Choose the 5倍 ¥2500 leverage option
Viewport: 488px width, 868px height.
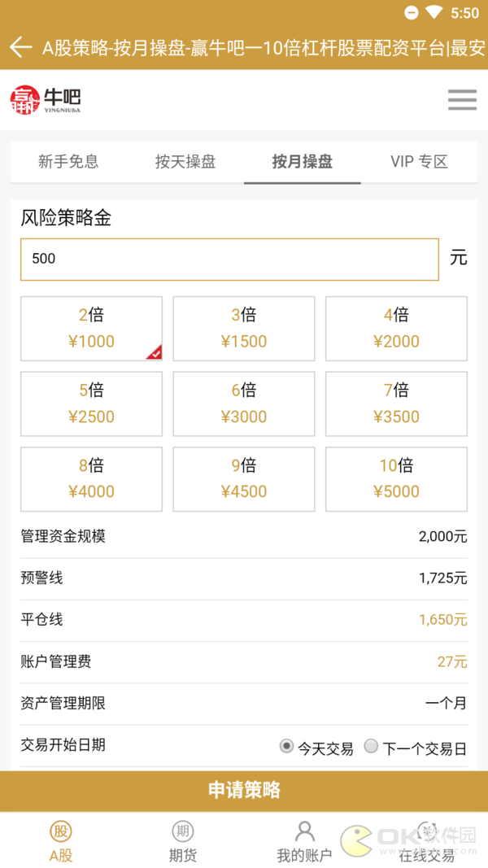[91, 403]
